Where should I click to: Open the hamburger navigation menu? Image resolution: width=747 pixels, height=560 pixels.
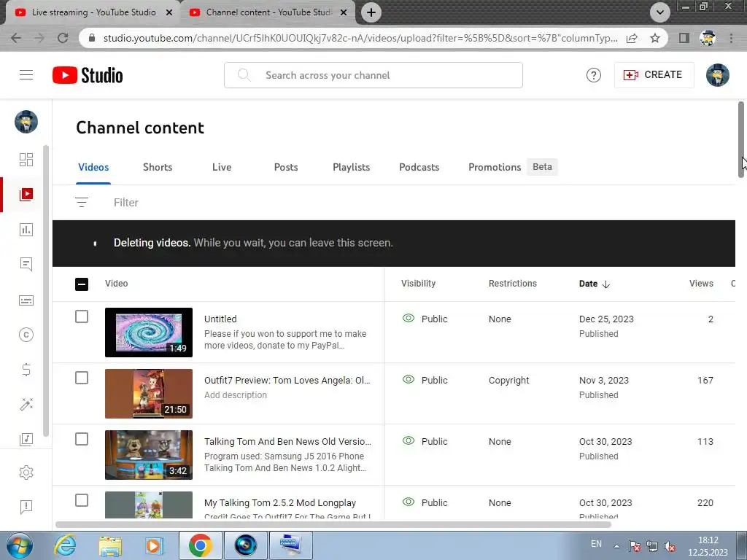26,75
